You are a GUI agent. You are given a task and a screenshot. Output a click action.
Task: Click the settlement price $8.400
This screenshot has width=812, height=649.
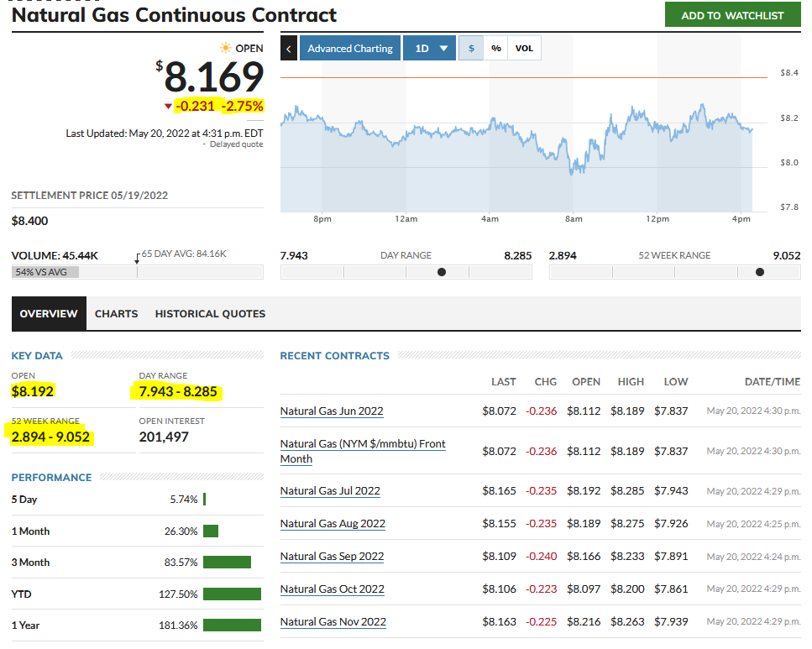[x=29, y=221]
